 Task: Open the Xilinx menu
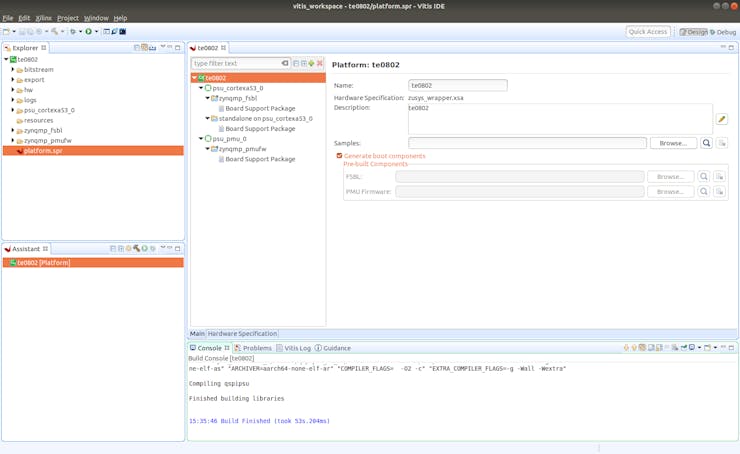click(x=43, y=18)
